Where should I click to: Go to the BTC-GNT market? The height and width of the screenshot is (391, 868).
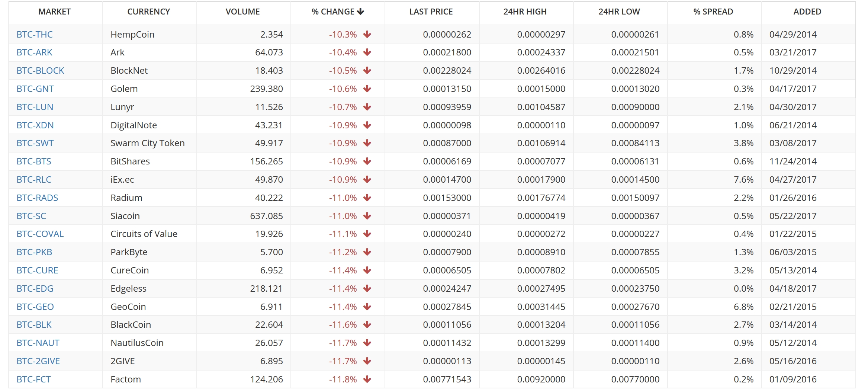click(35, 89)
